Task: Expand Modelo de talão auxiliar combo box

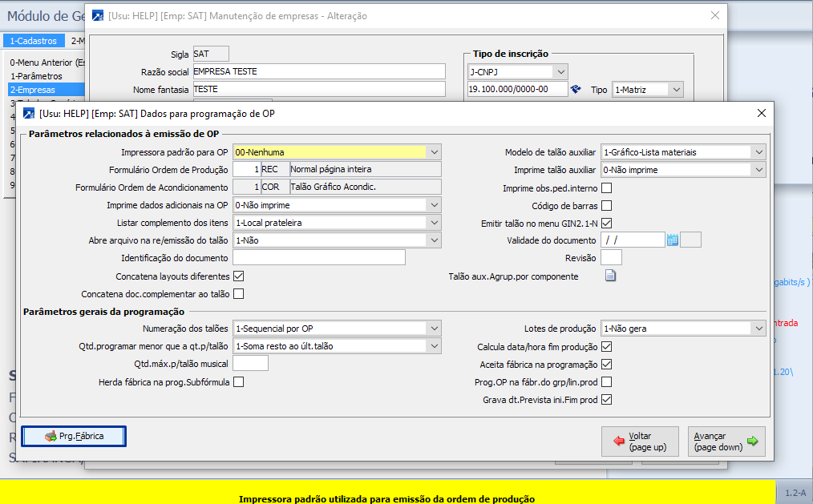Action: pyautogui.click(x=758, y=151)
